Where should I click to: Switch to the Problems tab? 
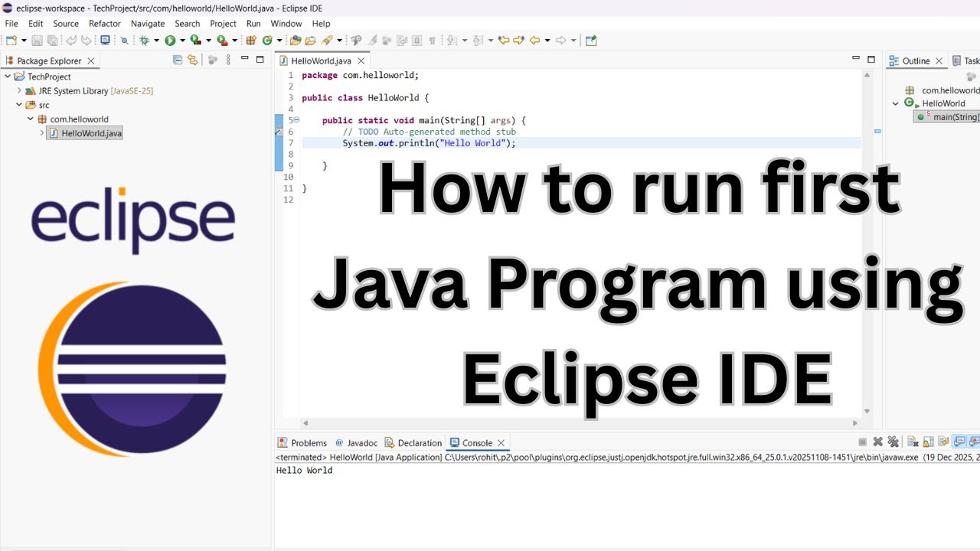[x=302, y=442]
